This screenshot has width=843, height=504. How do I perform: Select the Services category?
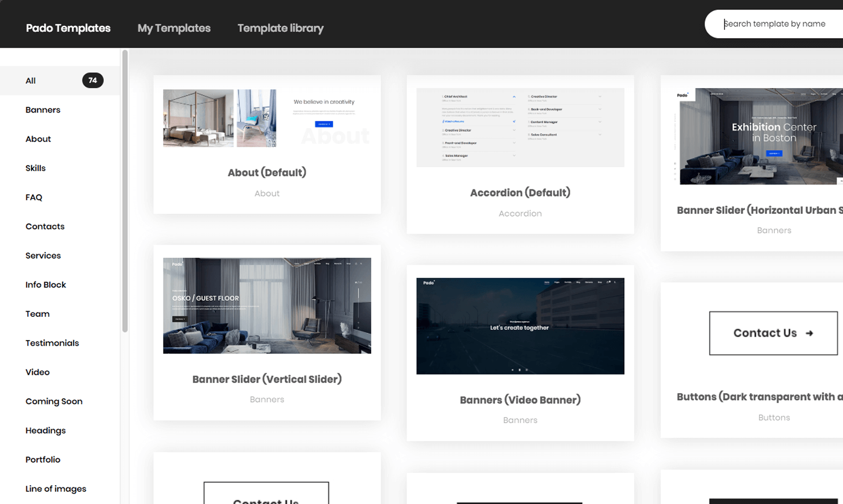[43, 255]
